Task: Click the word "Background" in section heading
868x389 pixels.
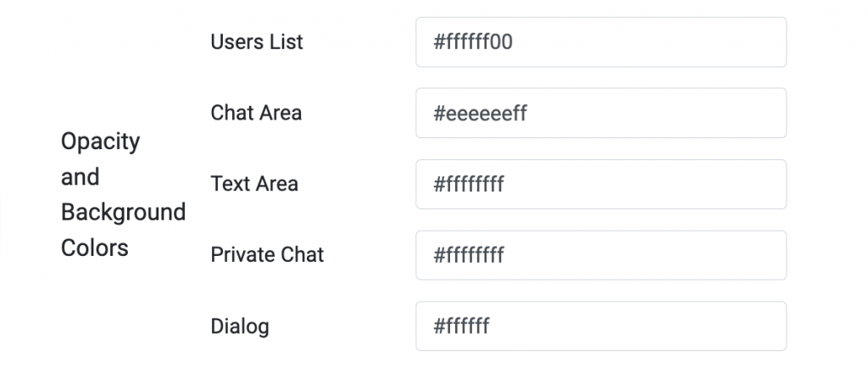Action: pyautogui.click(x=123, y=212)
